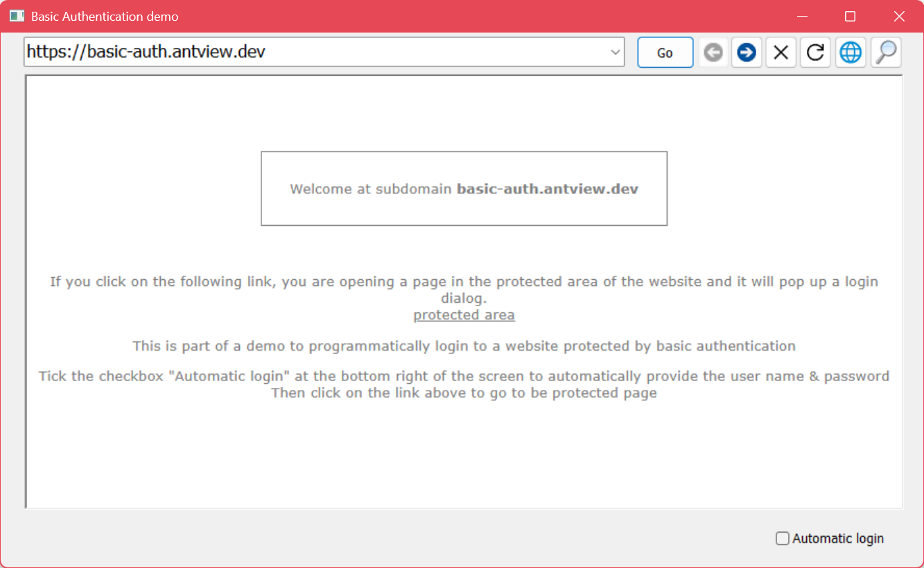The height and width of the screenshot is (568, 924).
Task: Close the Basic Authentication demo window
Action: [898, 16]
